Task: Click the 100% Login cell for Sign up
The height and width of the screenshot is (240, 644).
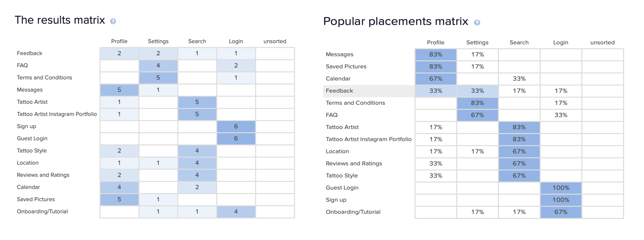Action: tap(561, 200)
